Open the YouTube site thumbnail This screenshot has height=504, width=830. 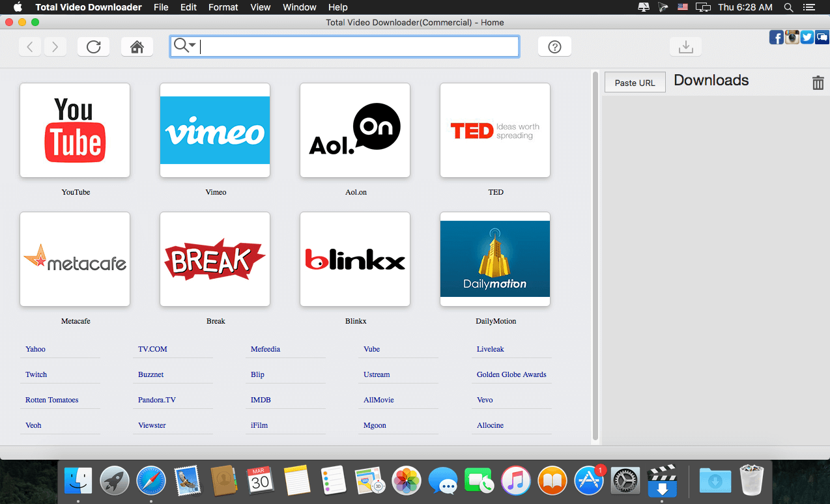click(74, 130)
